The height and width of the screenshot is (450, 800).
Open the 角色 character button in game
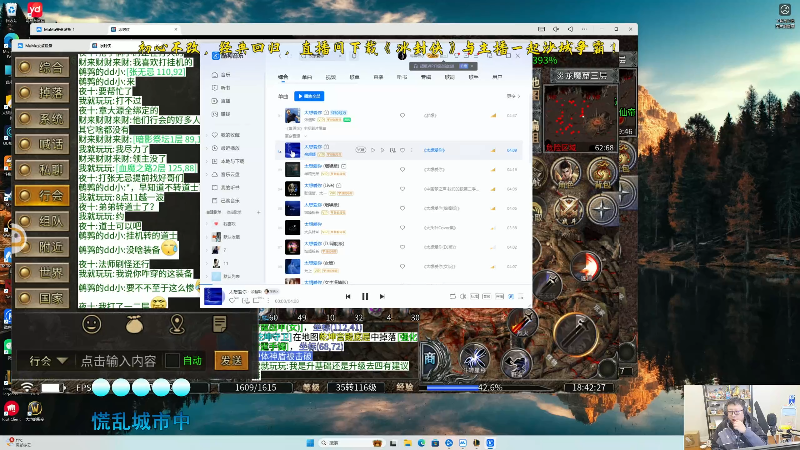pyautogui.click(x=565, y=174)
